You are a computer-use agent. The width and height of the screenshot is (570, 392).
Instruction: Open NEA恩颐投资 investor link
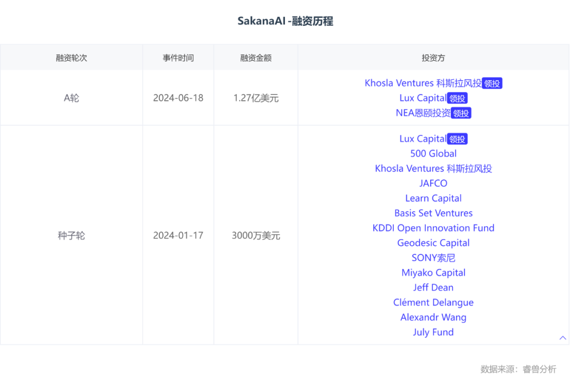(x=423, y=113)
